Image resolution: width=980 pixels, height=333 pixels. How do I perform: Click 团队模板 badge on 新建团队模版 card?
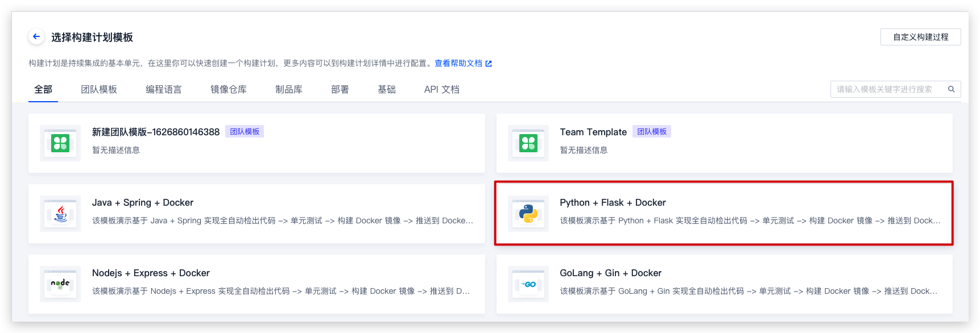(245, 132)
